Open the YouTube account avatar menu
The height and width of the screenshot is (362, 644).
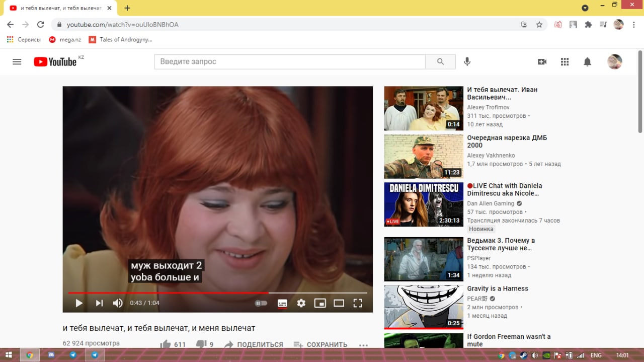point(614,61)
